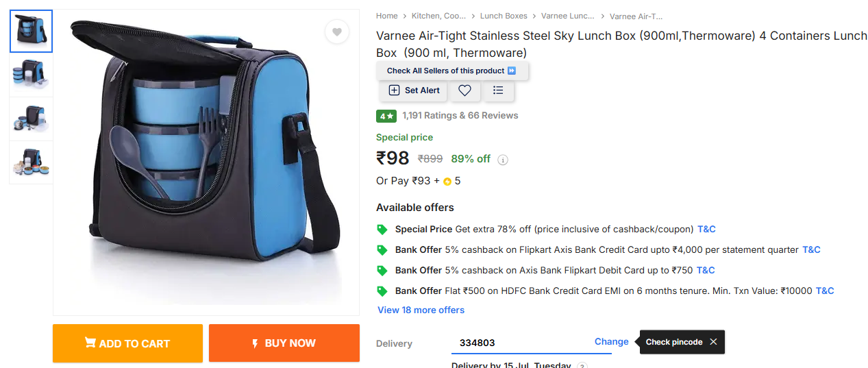
Task: Go to the Home breadcrumb
Action: click(x=386, y=16)
